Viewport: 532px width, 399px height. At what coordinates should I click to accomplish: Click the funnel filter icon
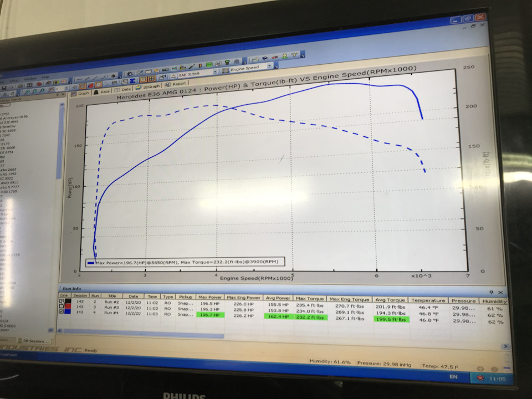pos(294,55)
